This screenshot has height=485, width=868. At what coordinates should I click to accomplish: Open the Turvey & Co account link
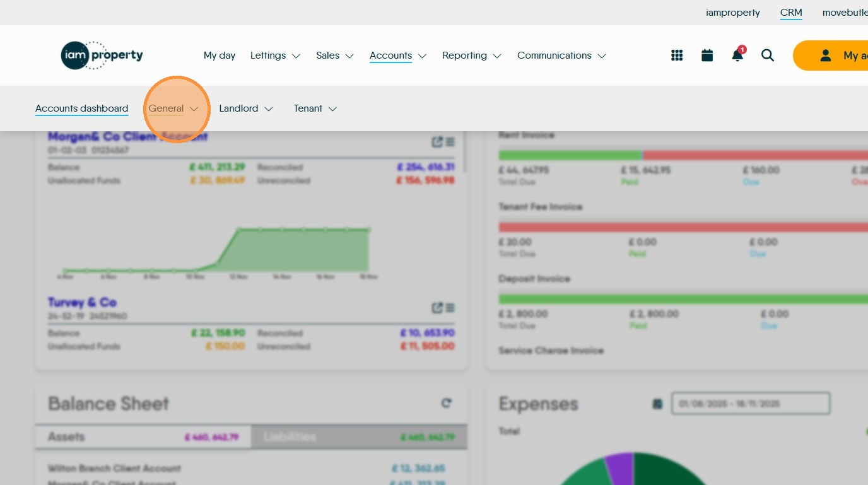coord(83,303)
